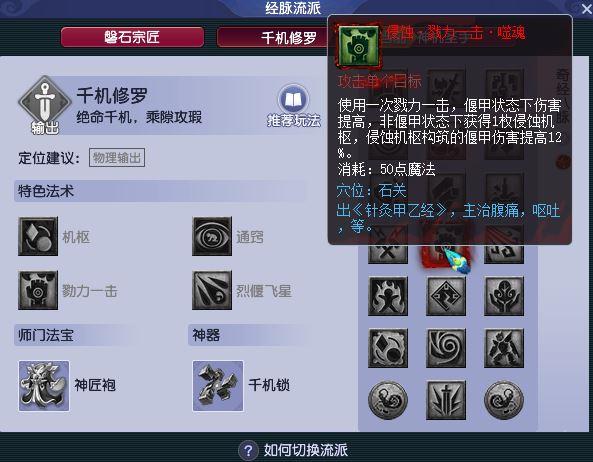Select the 烈偃飞星 skill icon
Viewport: 593px width, 462px height.
212,290
